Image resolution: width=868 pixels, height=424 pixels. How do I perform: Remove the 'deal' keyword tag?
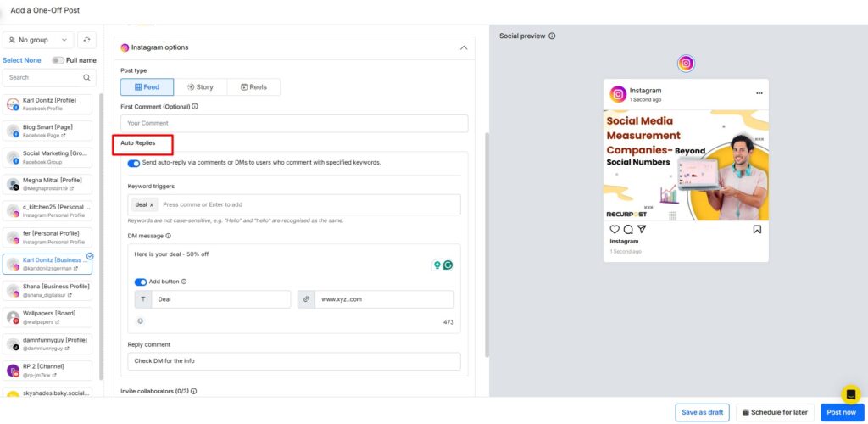coord(152,205)
